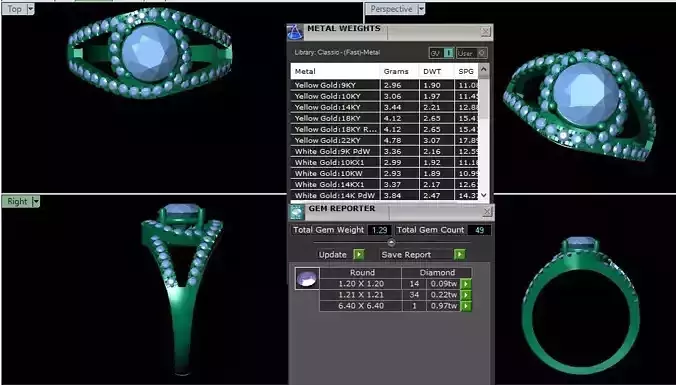Click the round diamond gem thumbnail

click(307, 279)
